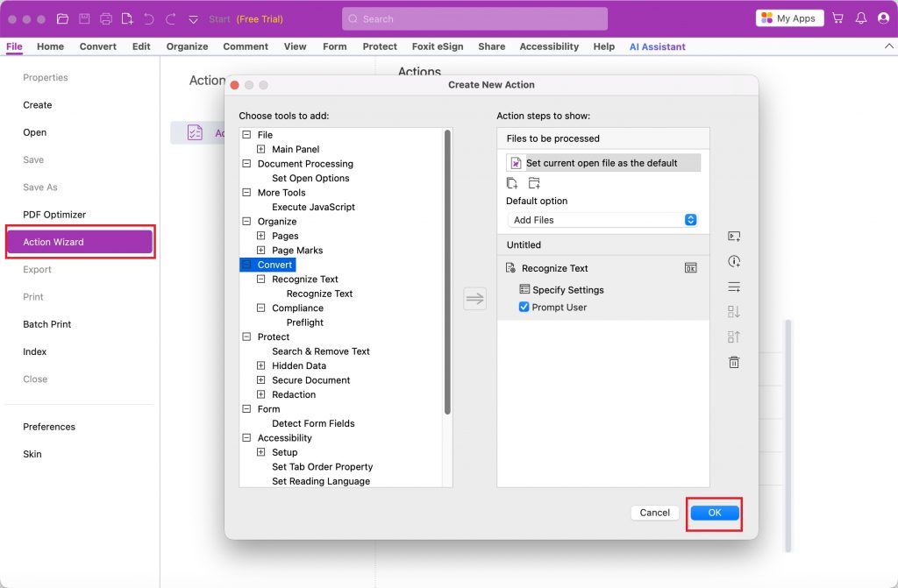Open the Add Files default option dropdown
This screenshot has width=898, height=588.
[x=603, y=220]
